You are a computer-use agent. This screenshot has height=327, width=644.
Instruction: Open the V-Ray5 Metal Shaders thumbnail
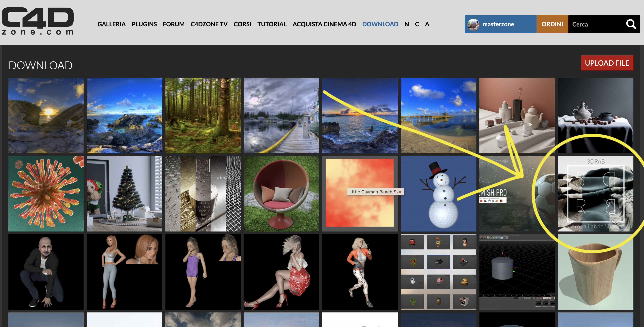(x=203, y=194)
